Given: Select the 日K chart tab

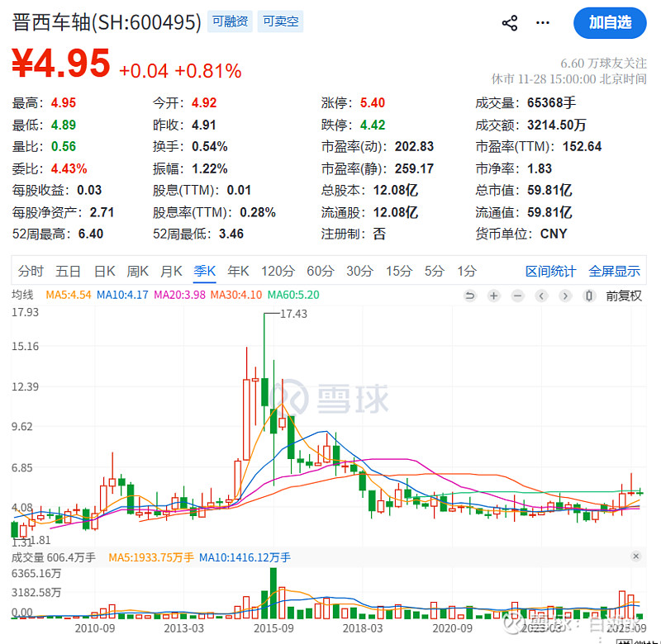Looking at the screenshot, I should pos(104,271).
